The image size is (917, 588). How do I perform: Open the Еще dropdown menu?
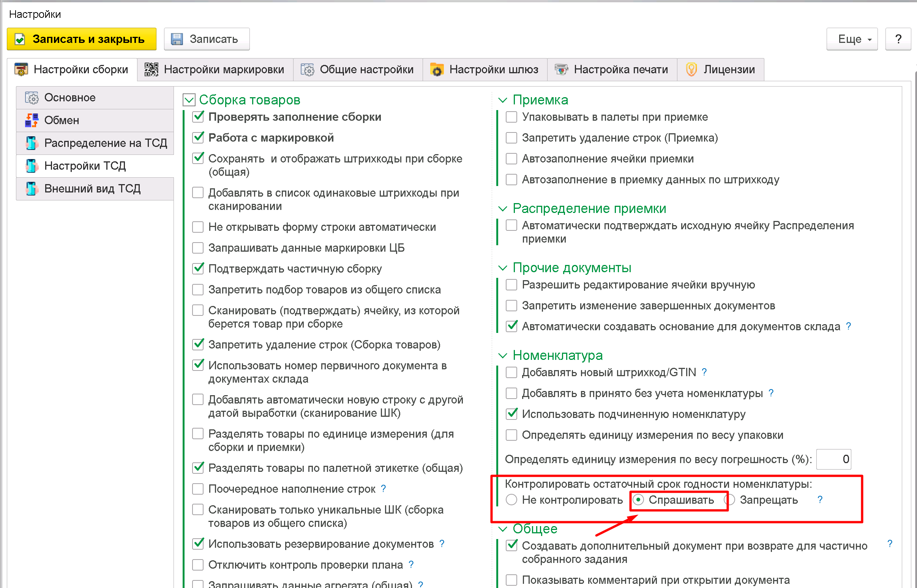point(851,39)
